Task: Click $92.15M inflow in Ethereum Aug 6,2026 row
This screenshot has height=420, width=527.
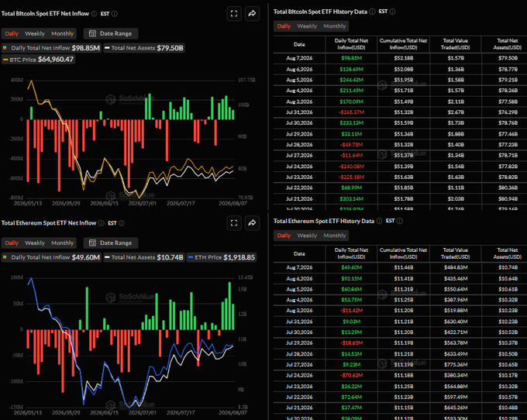Action: [351, 278]
